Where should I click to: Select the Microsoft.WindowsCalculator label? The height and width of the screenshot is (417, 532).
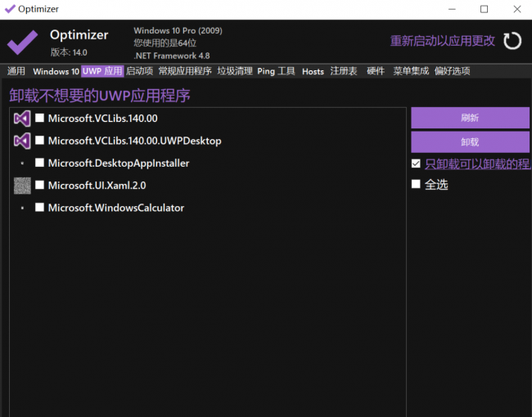coord(116,208)
